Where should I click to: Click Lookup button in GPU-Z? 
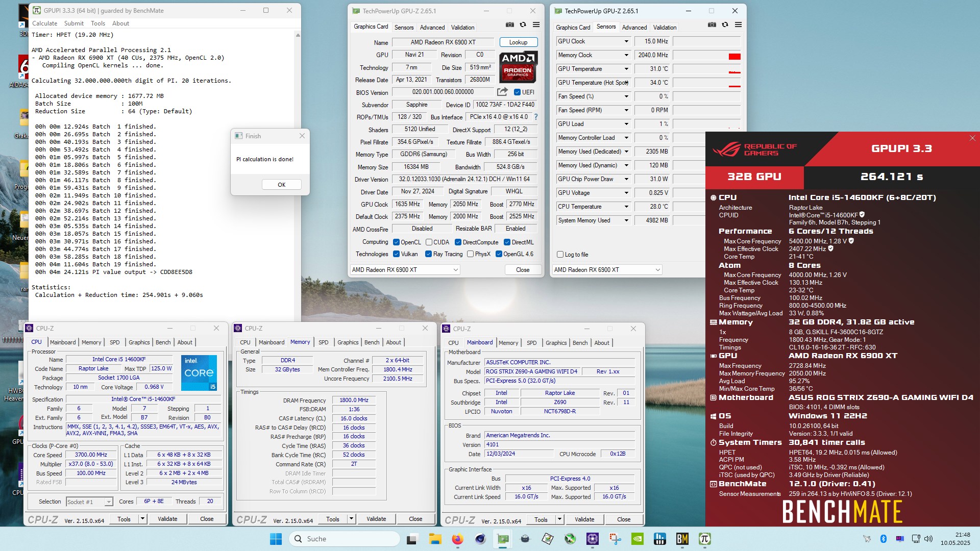tap(518, 42)
